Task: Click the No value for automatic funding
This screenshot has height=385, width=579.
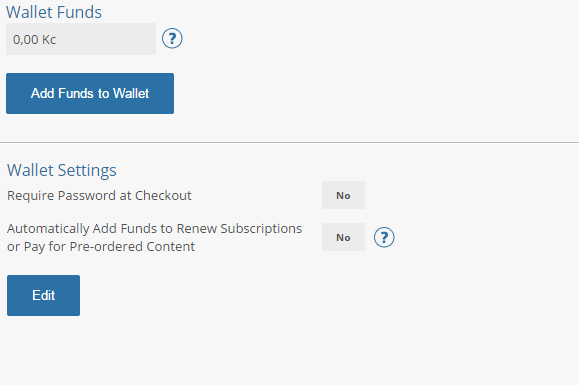Action: pos(343,237)
